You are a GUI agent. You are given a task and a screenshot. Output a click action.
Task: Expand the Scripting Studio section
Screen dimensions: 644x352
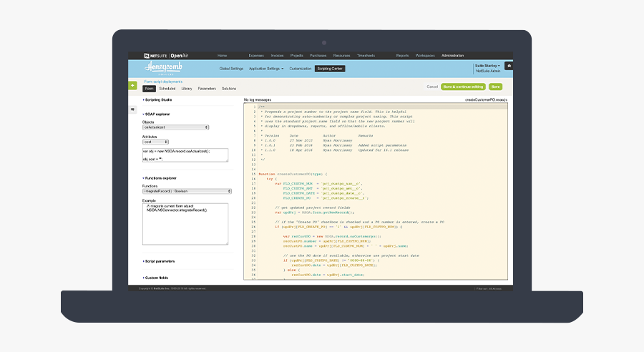[158, 100]
